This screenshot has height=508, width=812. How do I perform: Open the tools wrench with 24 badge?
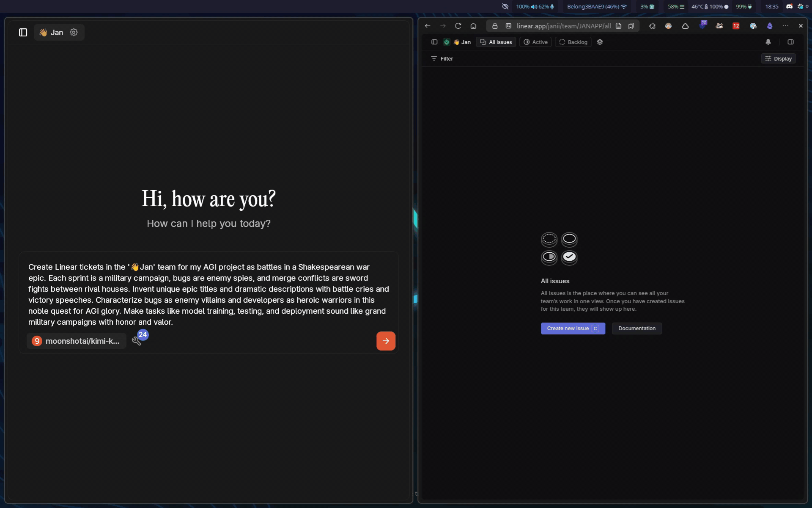pyautogui.click(x=137, y=341)
